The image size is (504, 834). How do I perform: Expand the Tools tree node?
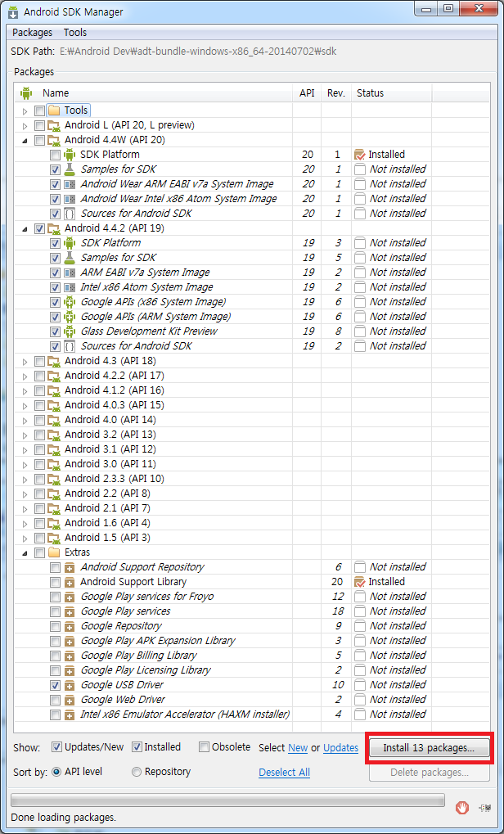[x=25, y=111]
